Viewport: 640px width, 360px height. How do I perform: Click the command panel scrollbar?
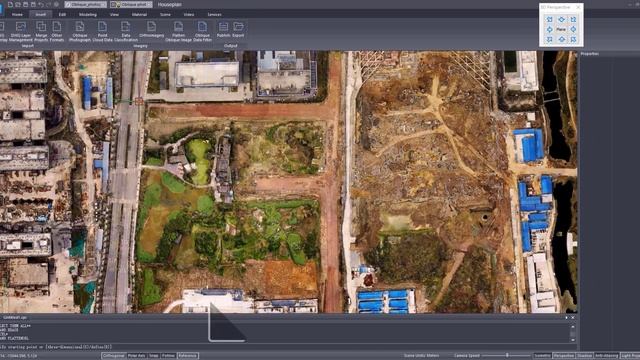573,333
